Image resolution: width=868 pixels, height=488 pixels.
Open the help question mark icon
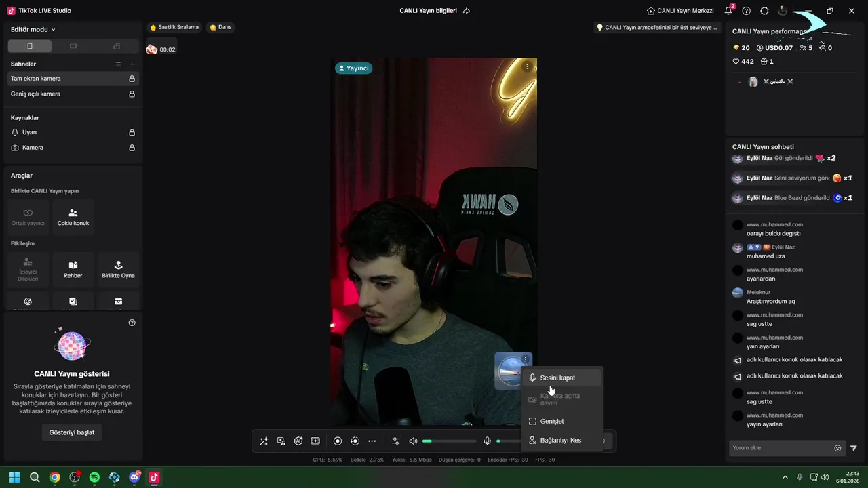pos(747,11)
